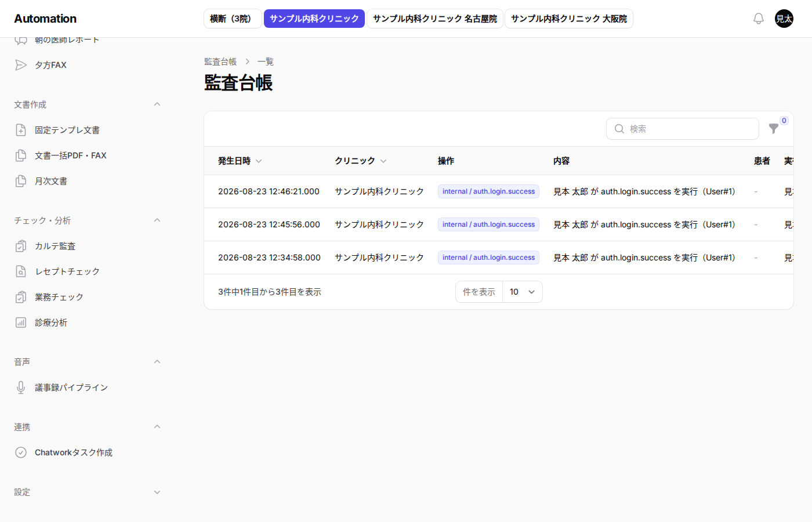812x522 pixels.
Task: Click サンプル内科クリニック cell in 12:46:21 row
Action: (379, 191)
